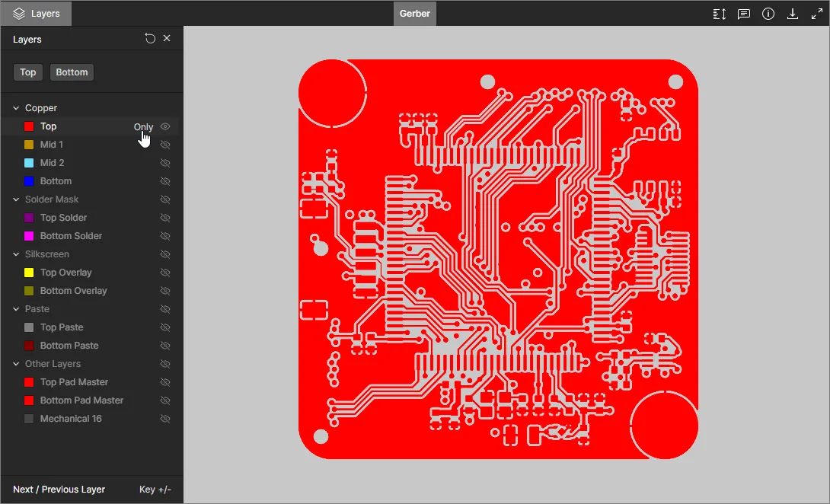Show the Bottom Pad Master layer

(165, 400)
